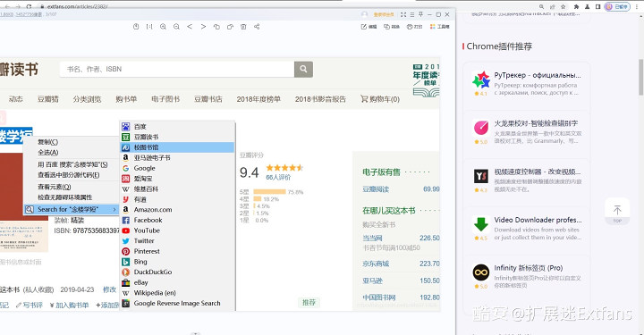This screenshot has width=644, height=335.
Task: Open the 购物车(0) cart link
Action: (380, 99)
